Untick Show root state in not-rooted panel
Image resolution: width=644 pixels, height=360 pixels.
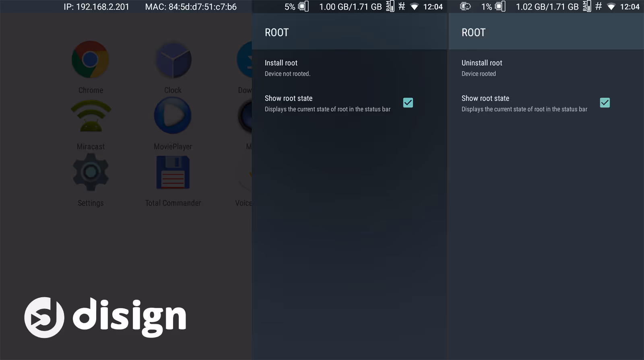pos(408,103)
